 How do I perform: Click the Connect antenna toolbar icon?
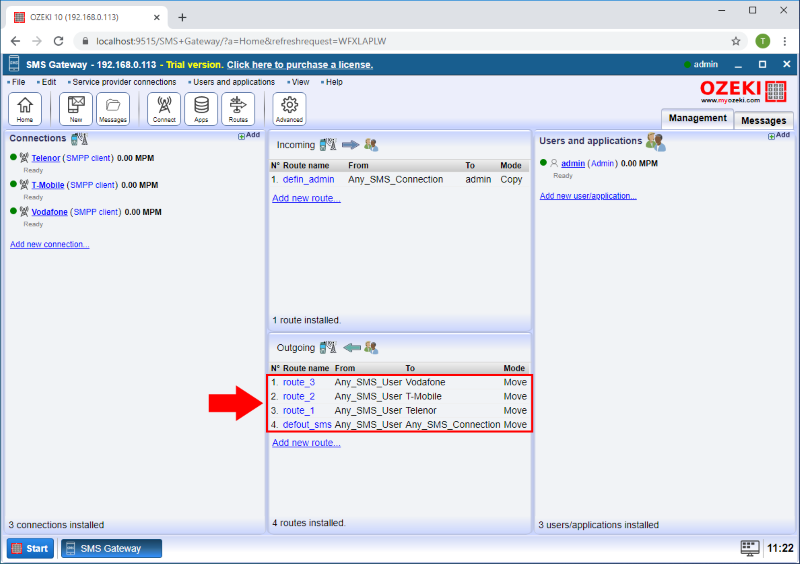164,109
